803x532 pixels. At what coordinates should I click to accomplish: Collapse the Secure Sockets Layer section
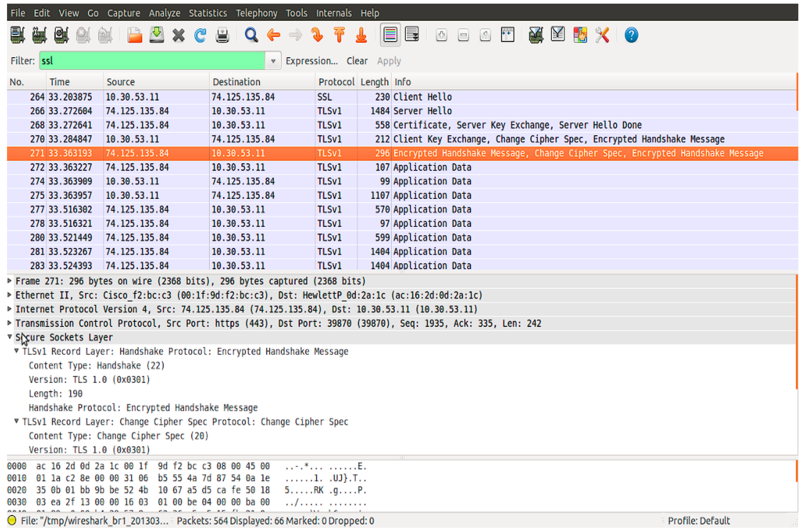coord(9,337)
